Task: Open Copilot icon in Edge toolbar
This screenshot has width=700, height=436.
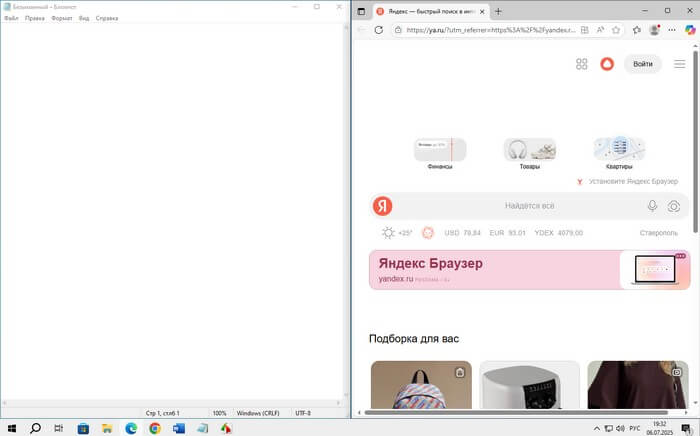Action: (x=689, y=30)
